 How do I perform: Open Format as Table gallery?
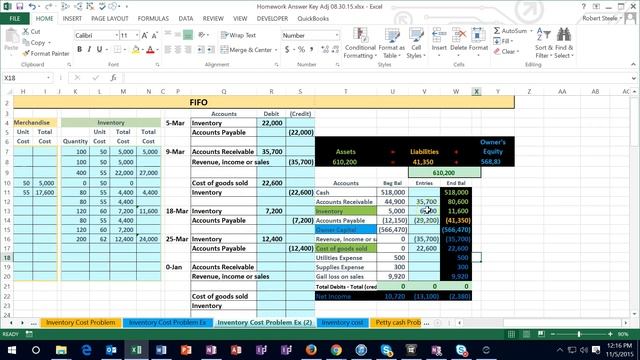coord(391,43)
